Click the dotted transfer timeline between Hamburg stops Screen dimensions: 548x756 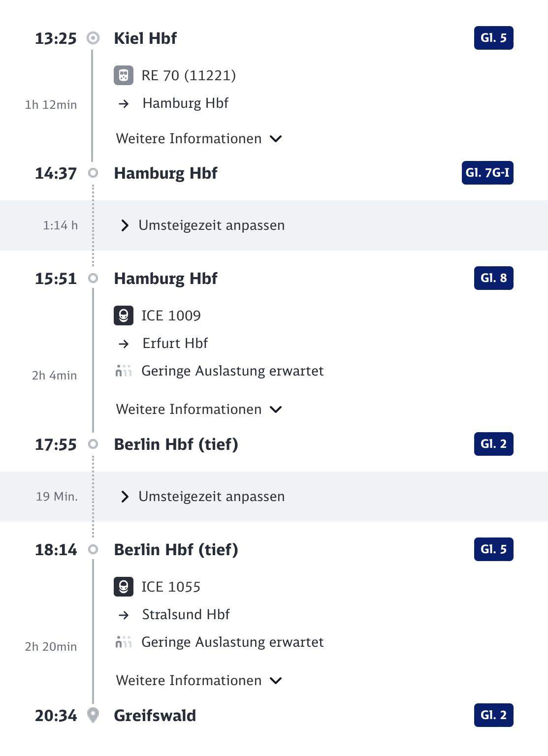coord(93,225)
